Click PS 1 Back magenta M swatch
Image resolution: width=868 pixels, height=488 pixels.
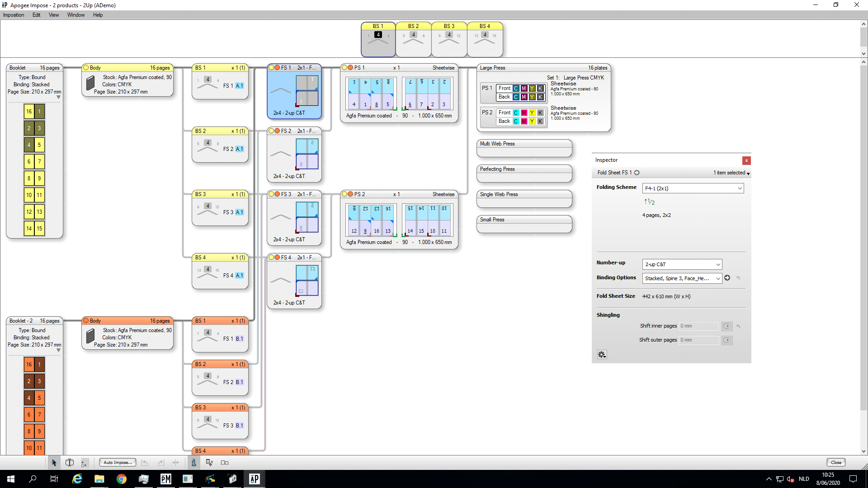[524, 97]
